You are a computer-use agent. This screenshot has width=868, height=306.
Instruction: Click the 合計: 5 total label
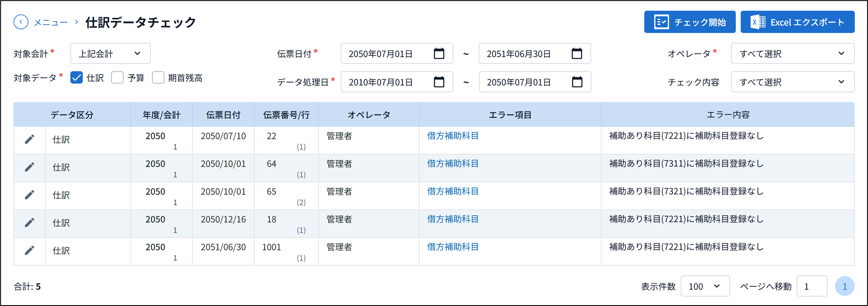[x=27, y=286]
